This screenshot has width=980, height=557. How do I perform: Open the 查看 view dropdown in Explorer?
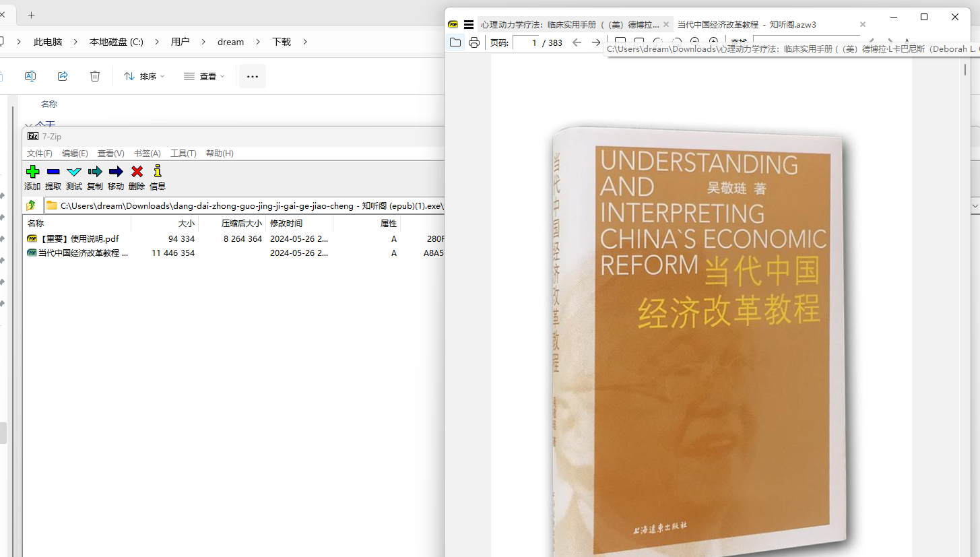(204, 76)
